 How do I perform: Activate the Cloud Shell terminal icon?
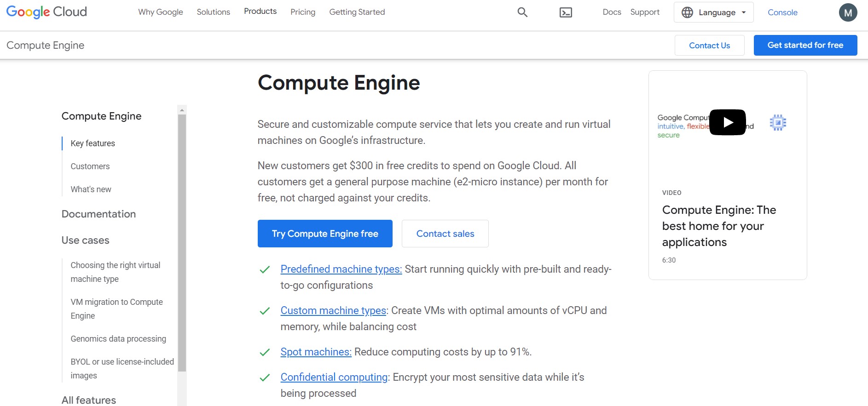point(566,12)
